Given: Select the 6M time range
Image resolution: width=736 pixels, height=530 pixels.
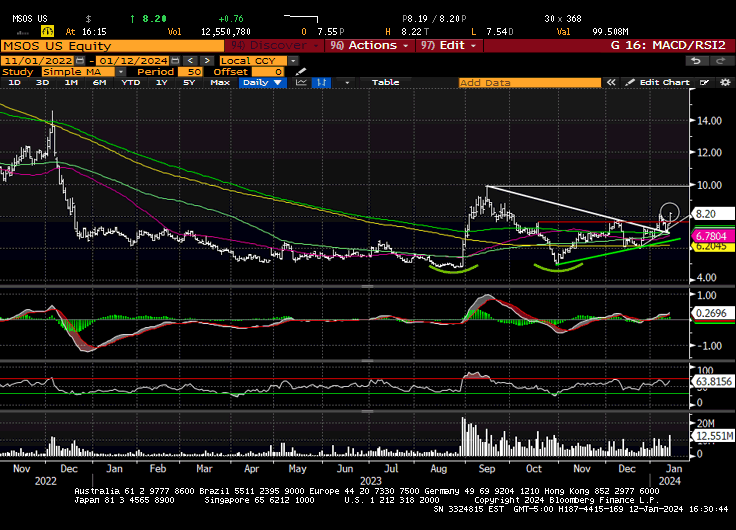Looking at the screenshot, I should (x=100, y=83).
